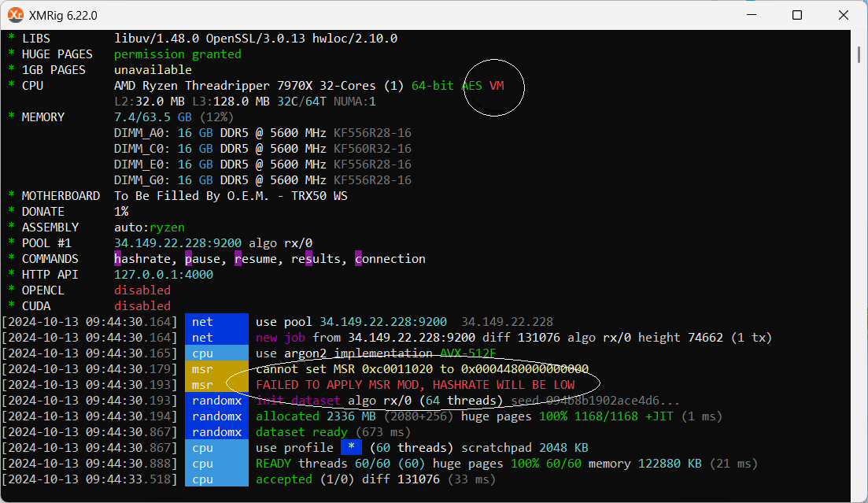The width and height of the screenshot is (868, 503).
Task: Click the red 'VM' flag text
Action: [497, 86]
